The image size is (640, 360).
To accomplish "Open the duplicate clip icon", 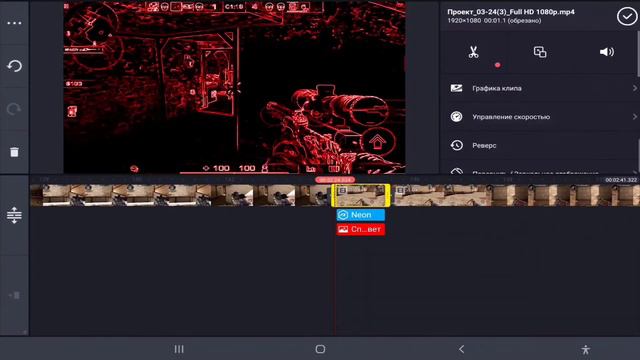I will 540,52.
